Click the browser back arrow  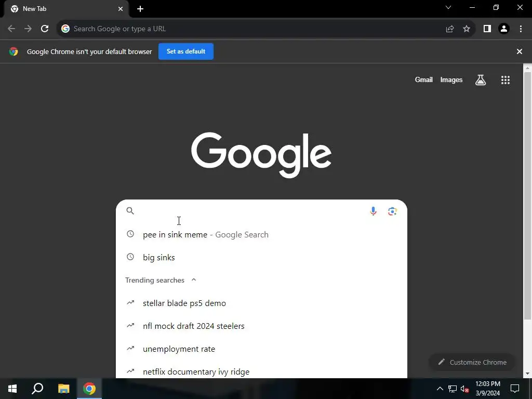pyautogui.click(x=11, y=29)
